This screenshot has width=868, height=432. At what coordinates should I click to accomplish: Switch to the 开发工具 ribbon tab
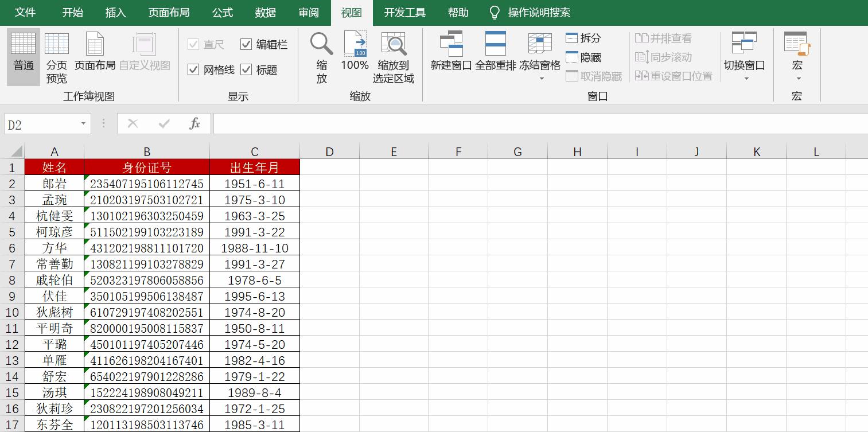click(x=404, y=11)
